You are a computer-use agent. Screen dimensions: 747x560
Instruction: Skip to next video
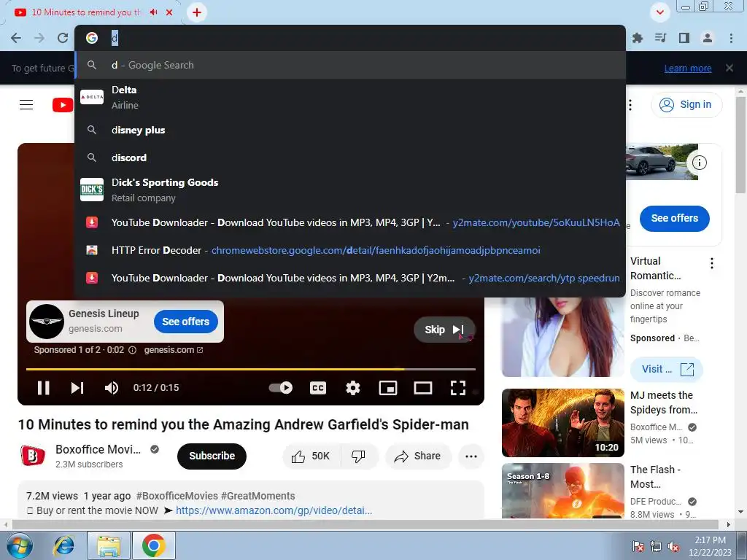pyautogui.click(x=77, y=388)
